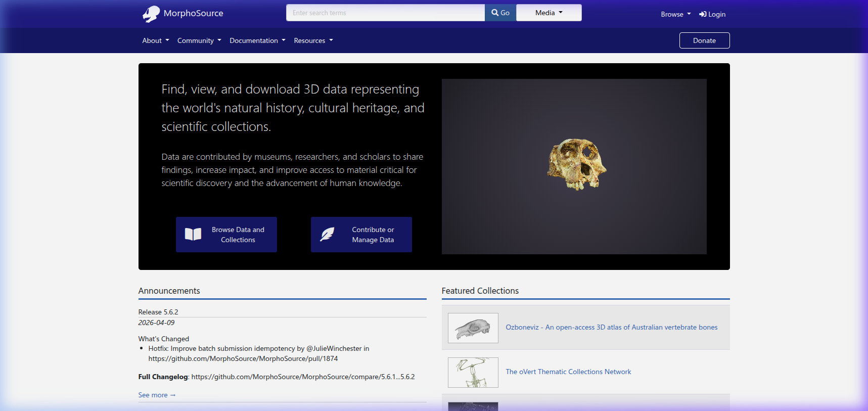
Task: Click the Login link
Action: (x=712, y=14)
